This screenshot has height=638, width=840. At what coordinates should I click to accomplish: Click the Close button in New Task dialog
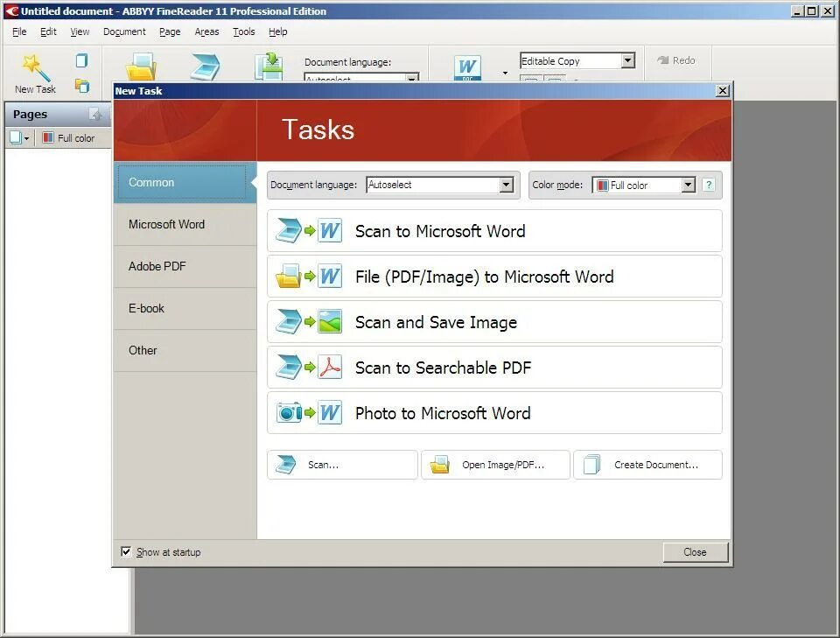696,552
